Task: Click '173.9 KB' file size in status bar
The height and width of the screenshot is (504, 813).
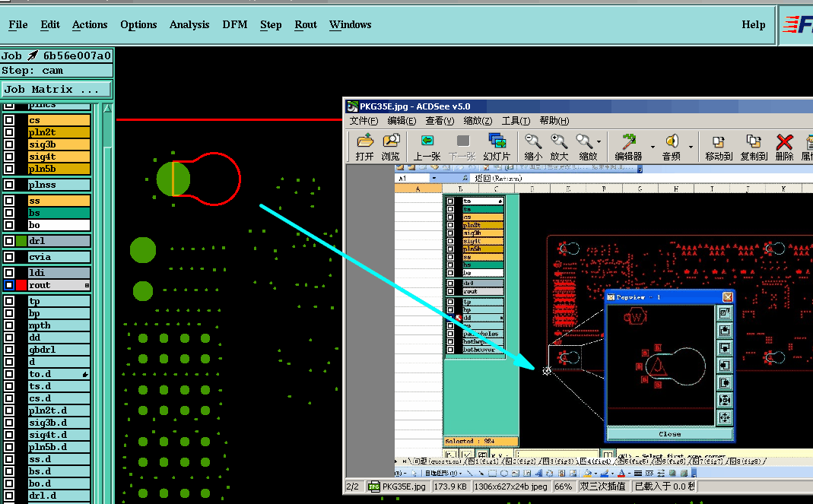Action: pos(450,487)
